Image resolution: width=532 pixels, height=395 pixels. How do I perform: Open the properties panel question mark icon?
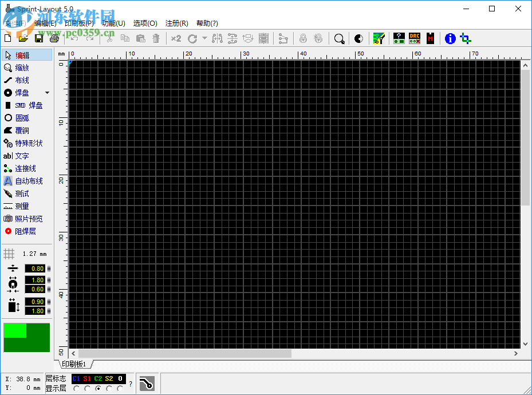coord(399,38)
